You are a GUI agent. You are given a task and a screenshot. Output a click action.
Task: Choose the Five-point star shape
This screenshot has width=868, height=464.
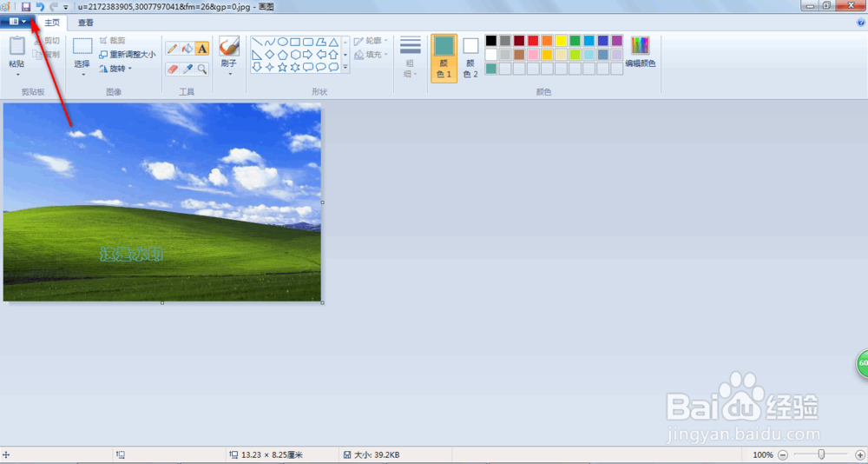(282, 67)
